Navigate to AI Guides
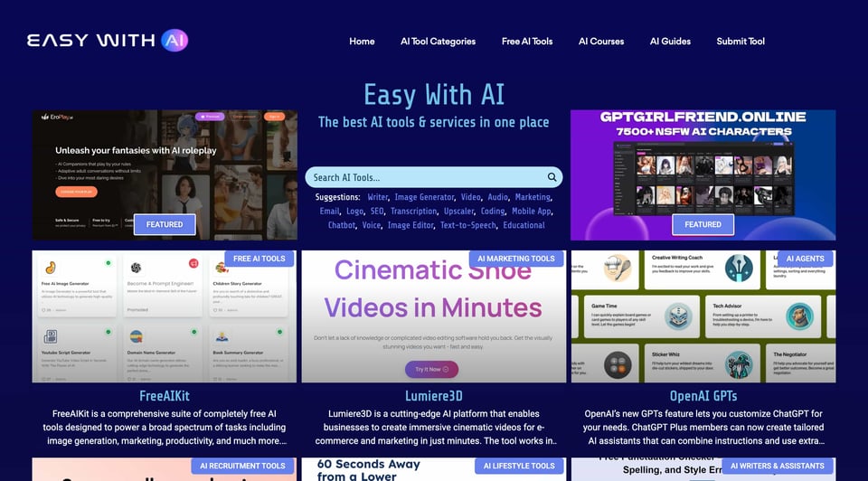This screenshot has width=868, height=481. tap(670, 42)
